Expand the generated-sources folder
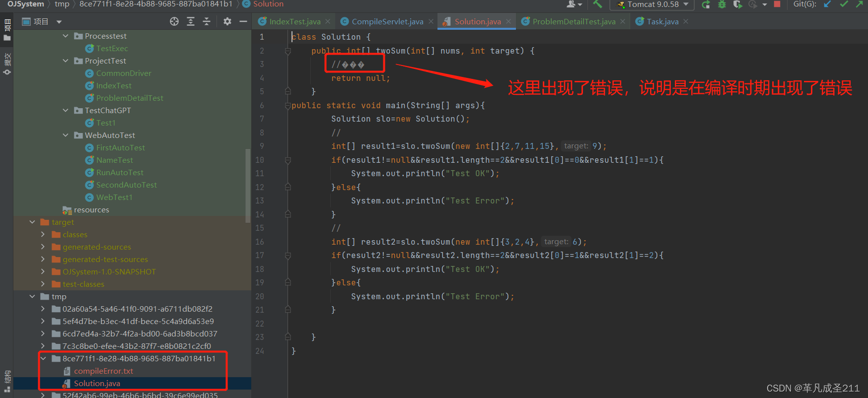 point(43,247)
